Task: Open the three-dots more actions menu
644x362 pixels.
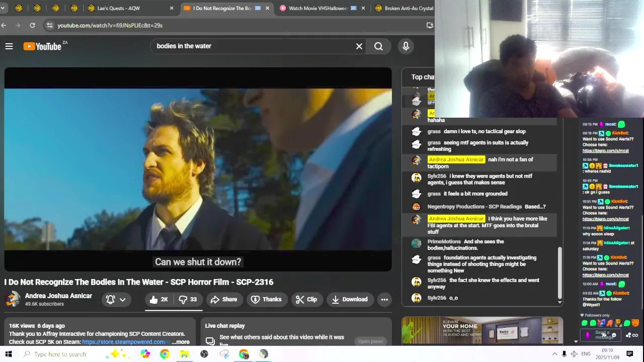Action: [384, 299]
